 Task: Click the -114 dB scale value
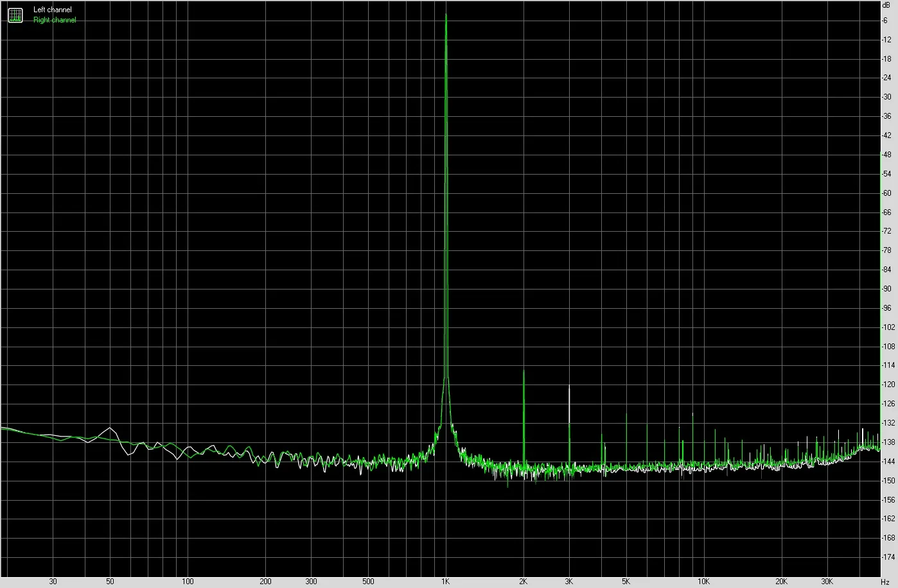coord(888,365)
